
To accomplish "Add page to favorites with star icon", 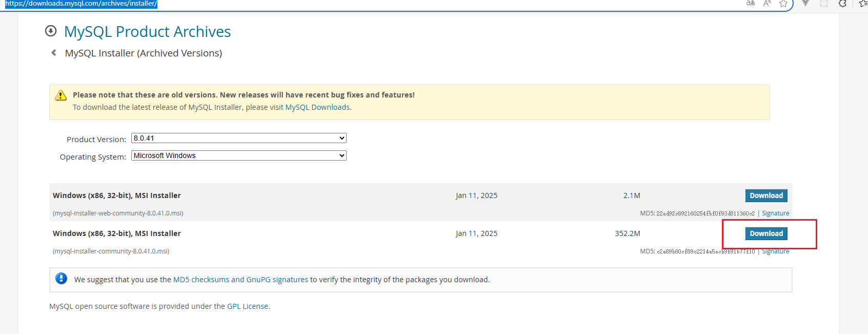I will coord(783,4).
